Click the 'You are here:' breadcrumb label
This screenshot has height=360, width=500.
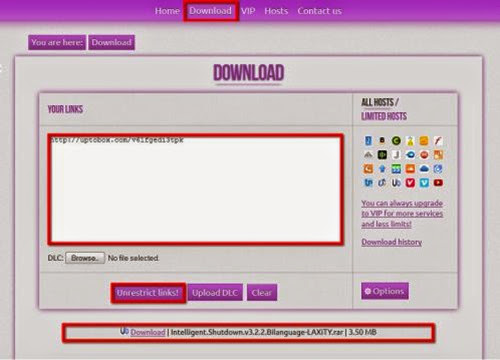coord(57,42)
